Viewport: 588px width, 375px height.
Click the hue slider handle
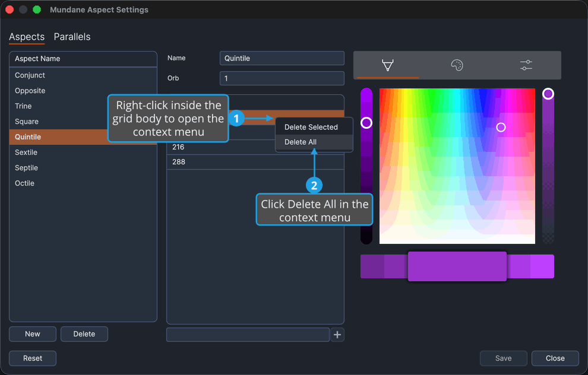pos(366,122)
